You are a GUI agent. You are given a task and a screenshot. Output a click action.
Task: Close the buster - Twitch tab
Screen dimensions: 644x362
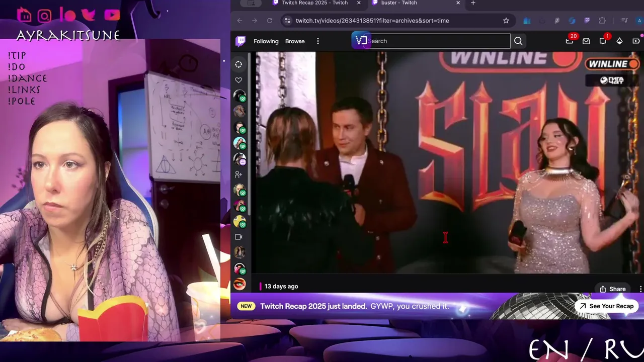458,3
